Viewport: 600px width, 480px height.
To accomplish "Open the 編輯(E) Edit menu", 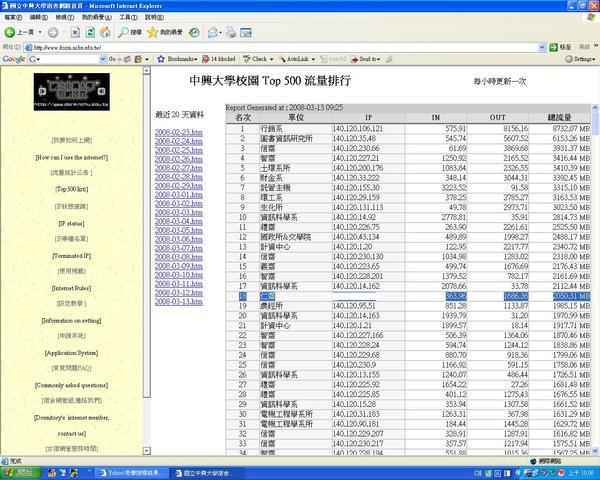I will coord(39,18).
